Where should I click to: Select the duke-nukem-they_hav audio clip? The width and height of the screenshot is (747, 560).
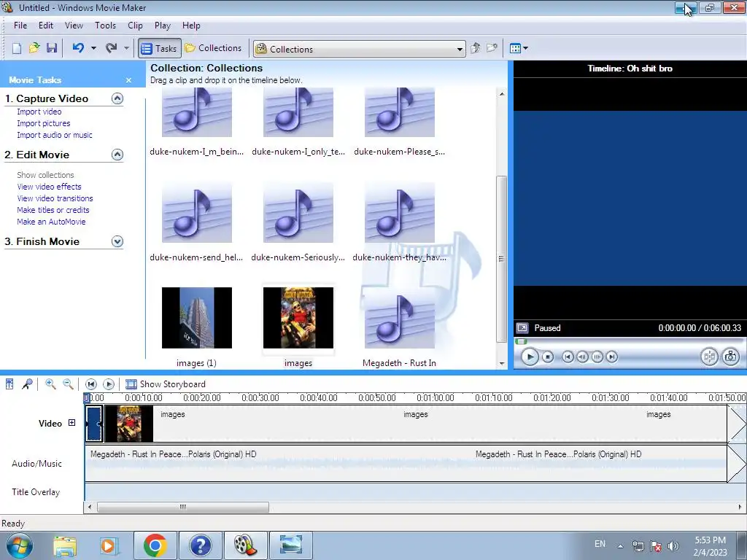(400, 222)
